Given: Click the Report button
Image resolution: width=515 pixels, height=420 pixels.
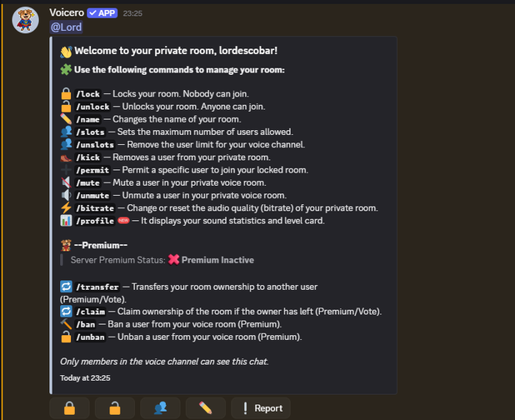Looking at the screenshot, I should pyautogui.click(x=261, y=407).
